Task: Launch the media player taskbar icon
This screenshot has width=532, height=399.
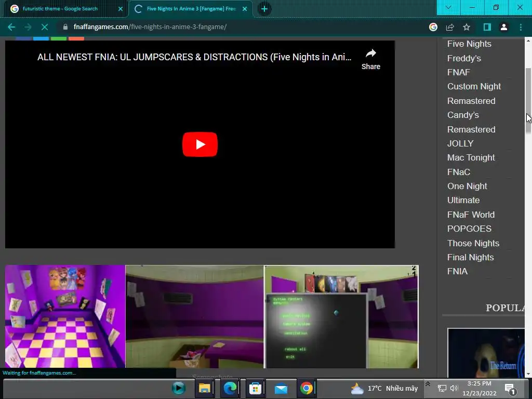Action: pos(179,388)
